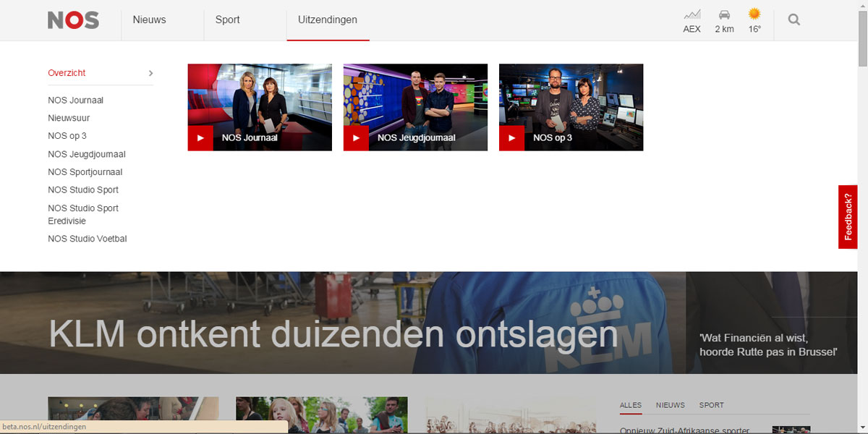Click the red Feedback button

click(848, 217)
